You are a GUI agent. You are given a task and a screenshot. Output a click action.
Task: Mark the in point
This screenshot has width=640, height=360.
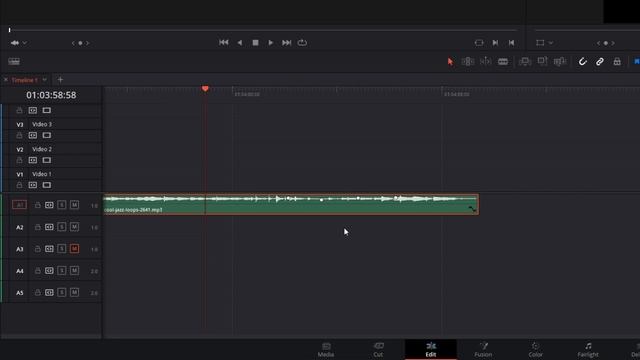pos(495,42)
